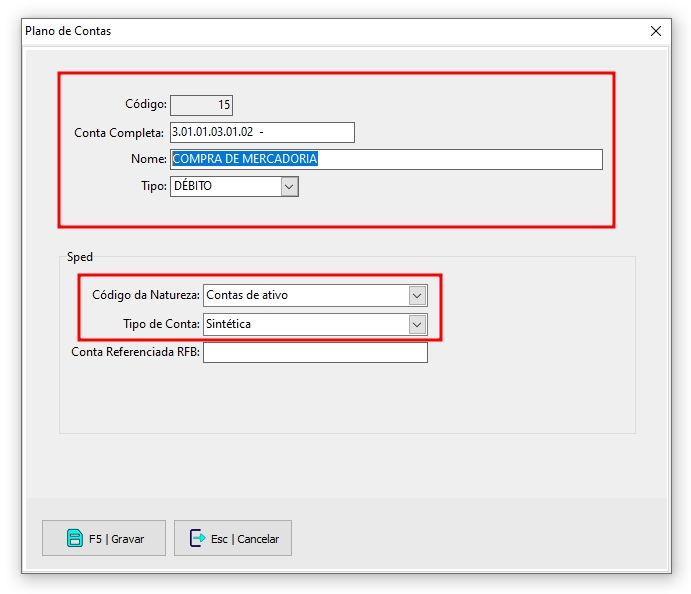
Task: Click the empty Conta Referenciada RFB field
Action: [x=315, y=352]
